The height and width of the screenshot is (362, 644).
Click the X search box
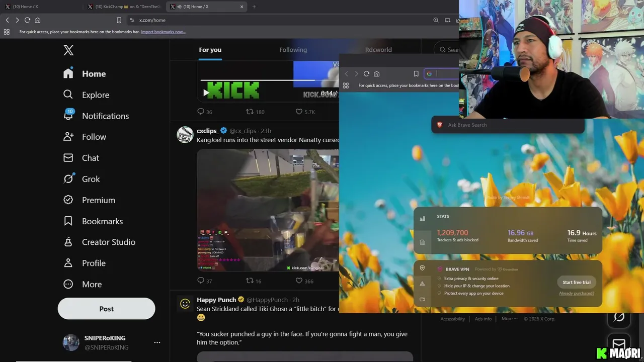447,50
